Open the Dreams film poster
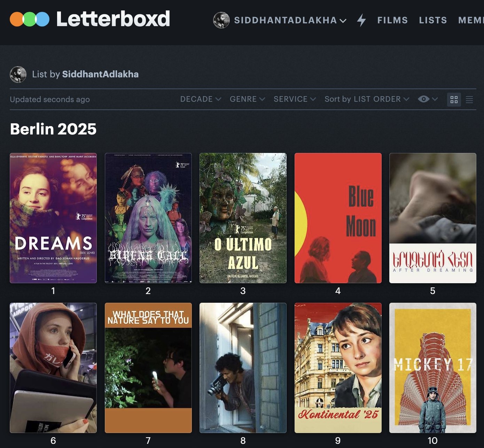 [x=53, y=218]
